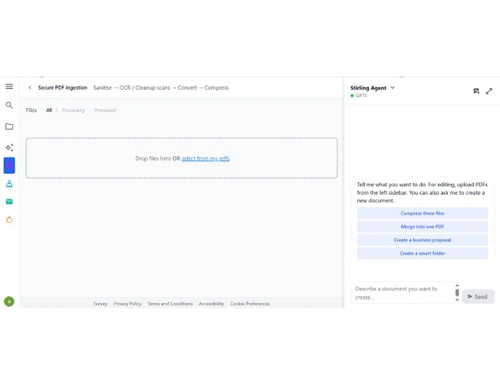
Task: Open the Privacy Policy footer link
Action: [x=127, y=304]
